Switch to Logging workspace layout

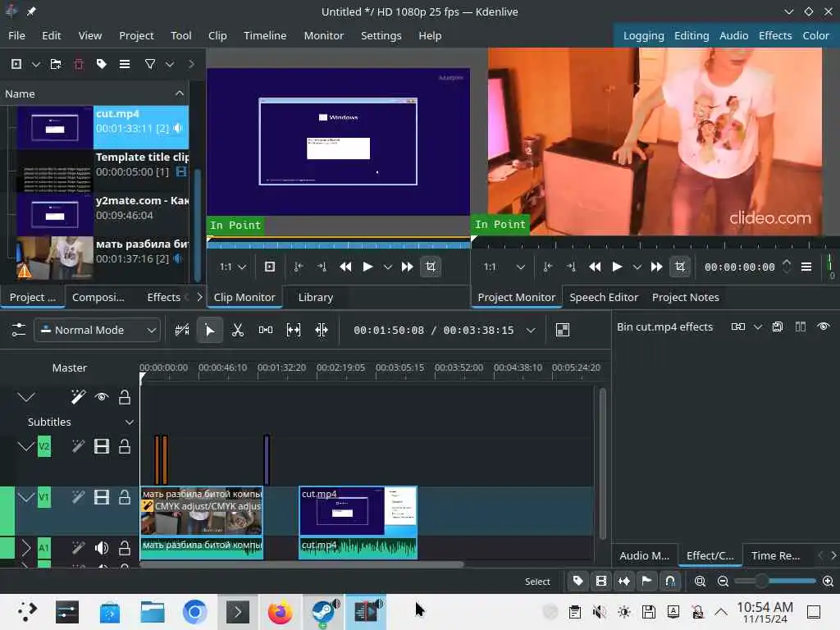[643, 35]
